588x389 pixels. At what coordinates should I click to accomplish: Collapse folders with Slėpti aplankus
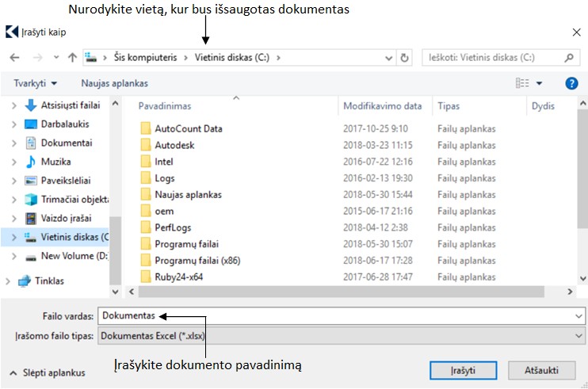48,373
